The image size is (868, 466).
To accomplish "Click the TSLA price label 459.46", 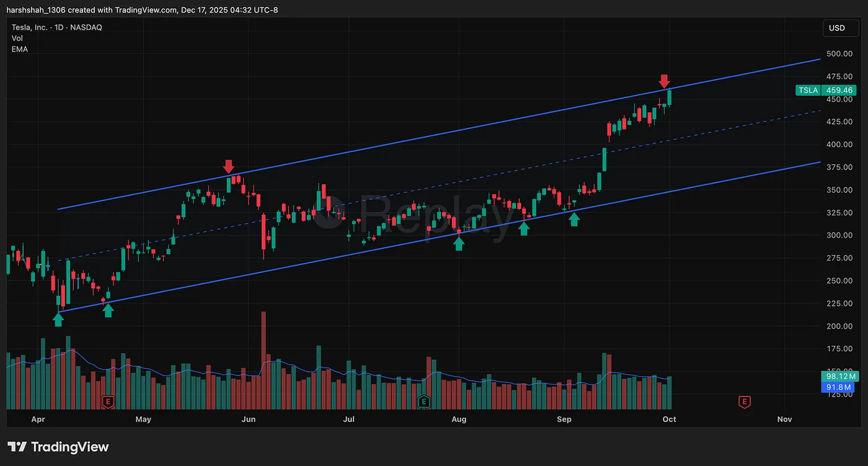I will pyautogui.click(x=840, y=91).
